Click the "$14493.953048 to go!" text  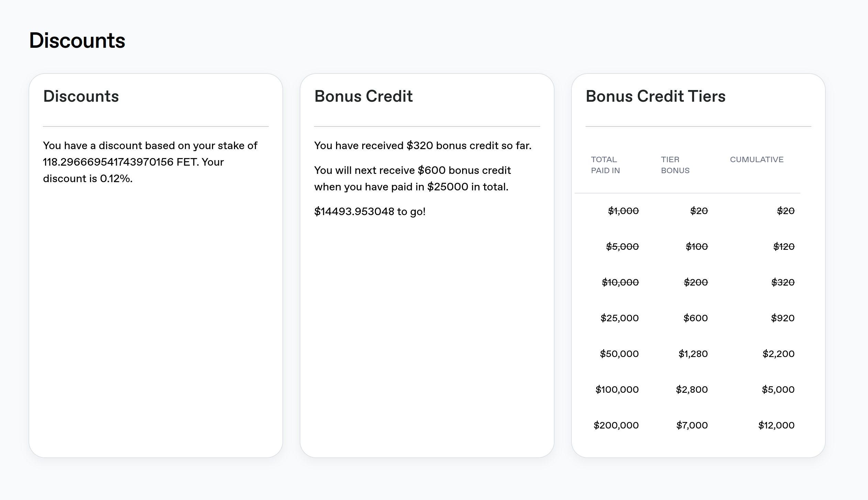pos(370,211)
